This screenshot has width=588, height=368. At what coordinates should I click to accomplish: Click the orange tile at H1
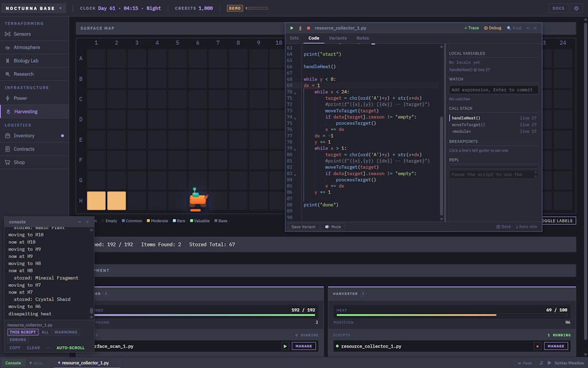coord(96,201)
